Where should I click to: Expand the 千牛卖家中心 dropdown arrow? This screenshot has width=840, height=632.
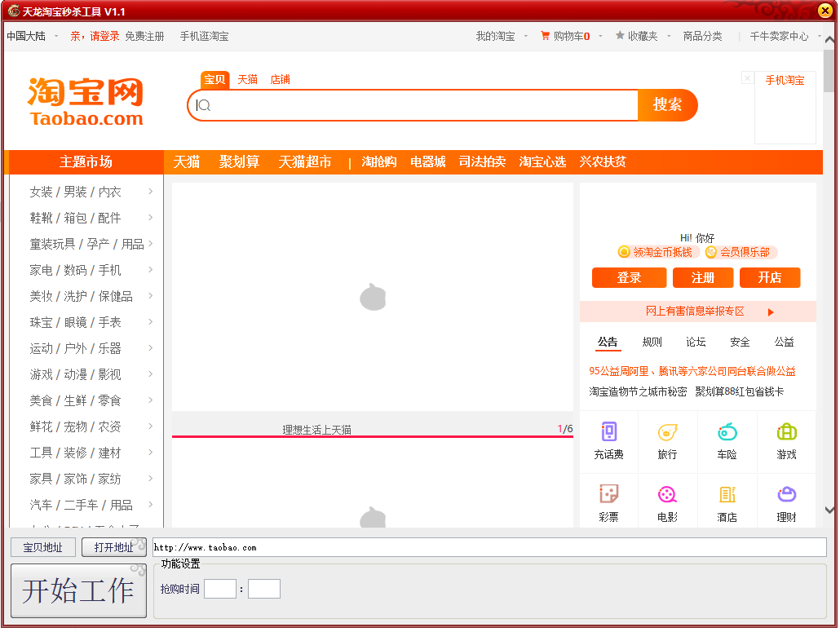[x=819, y=36]
